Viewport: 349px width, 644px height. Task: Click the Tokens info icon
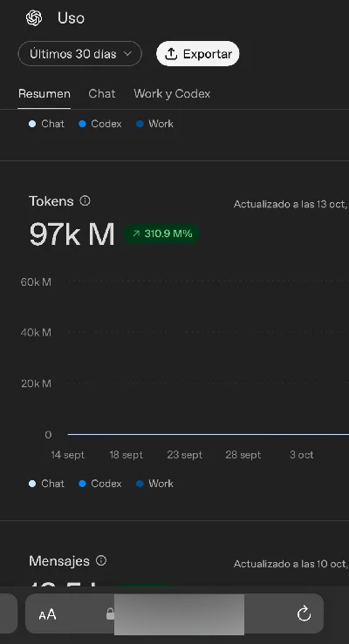86,200
